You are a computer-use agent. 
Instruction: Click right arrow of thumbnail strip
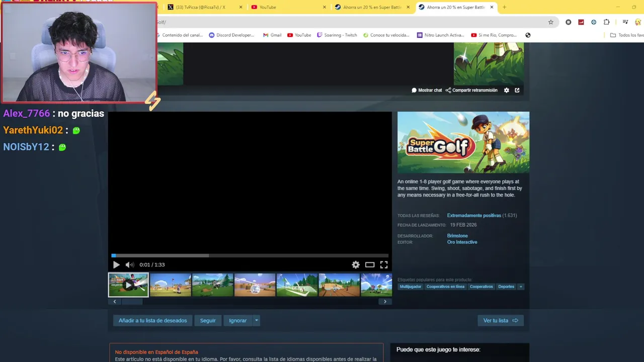[385, 302]
